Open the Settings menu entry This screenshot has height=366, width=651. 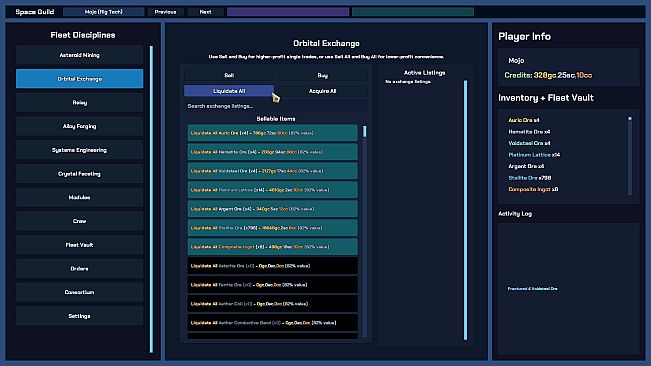[79, 316]
